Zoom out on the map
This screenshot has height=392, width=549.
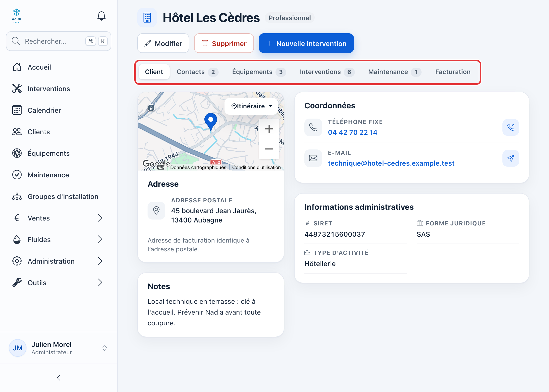point(269,149)
